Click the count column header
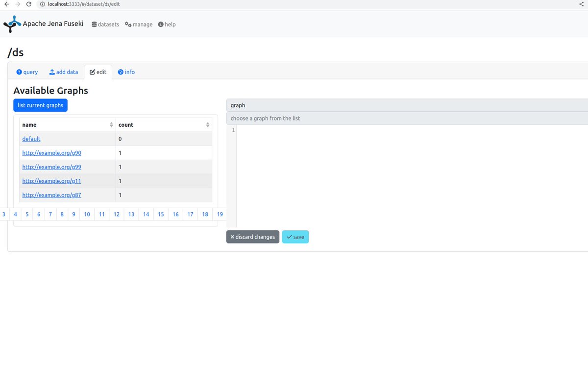 [x=164, y=125]
